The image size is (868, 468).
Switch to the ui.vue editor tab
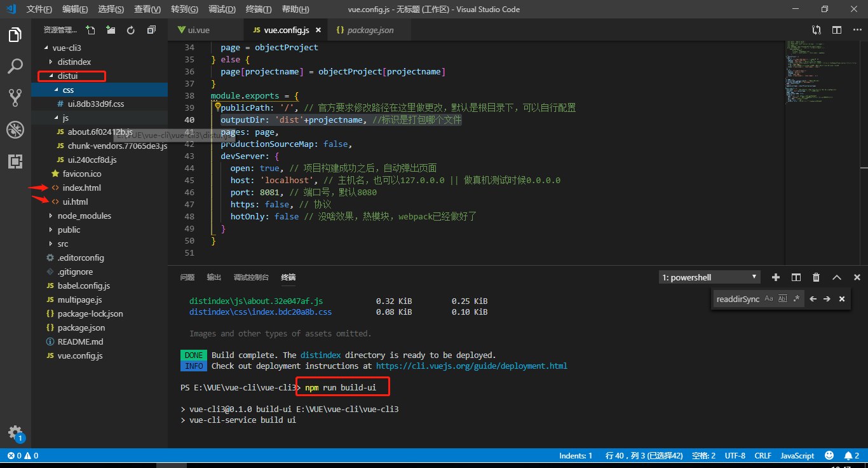click(x=206, y=30)
